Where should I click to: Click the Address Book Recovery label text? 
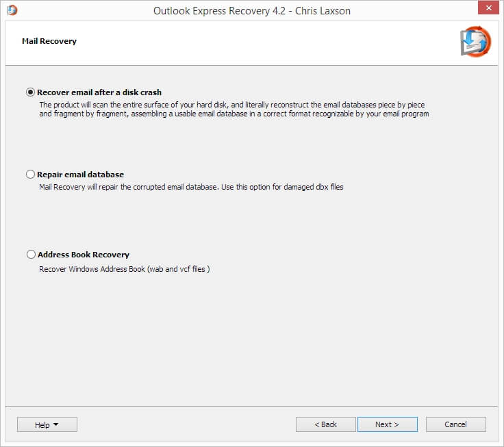pyautogui.click(x=84, y=255)
